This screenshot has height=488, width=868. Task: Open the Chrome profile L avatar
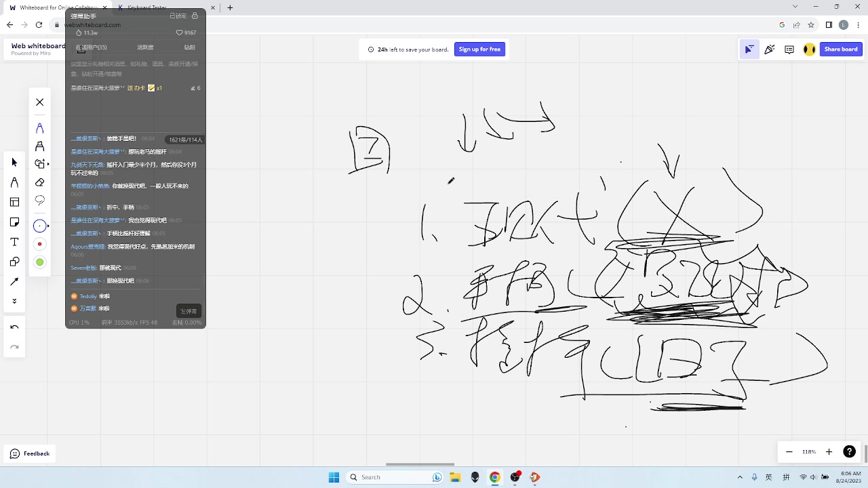point(844,25)
